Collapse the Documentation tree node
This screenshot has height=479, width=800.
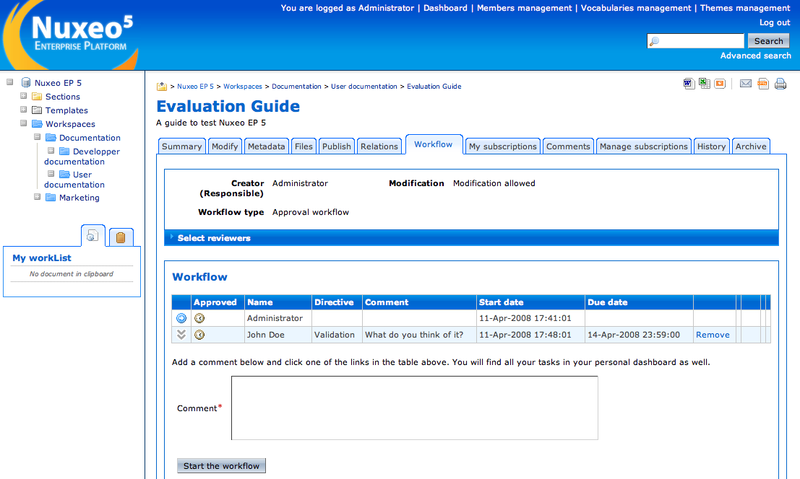(37, 137)
